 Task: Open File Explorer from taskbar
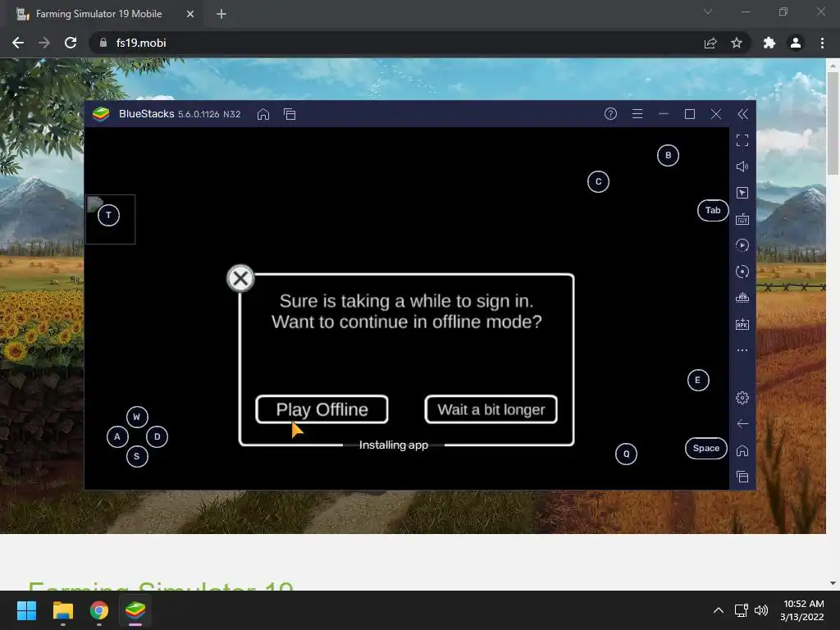pyautogui.click(x=62, y=610)
